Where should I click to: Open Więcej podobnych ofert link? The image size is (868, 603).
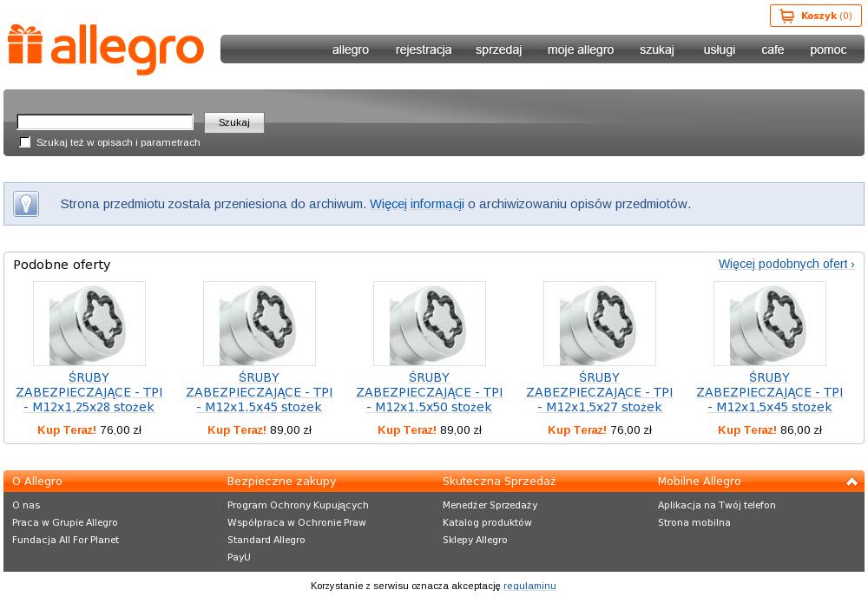coord(786,264)
